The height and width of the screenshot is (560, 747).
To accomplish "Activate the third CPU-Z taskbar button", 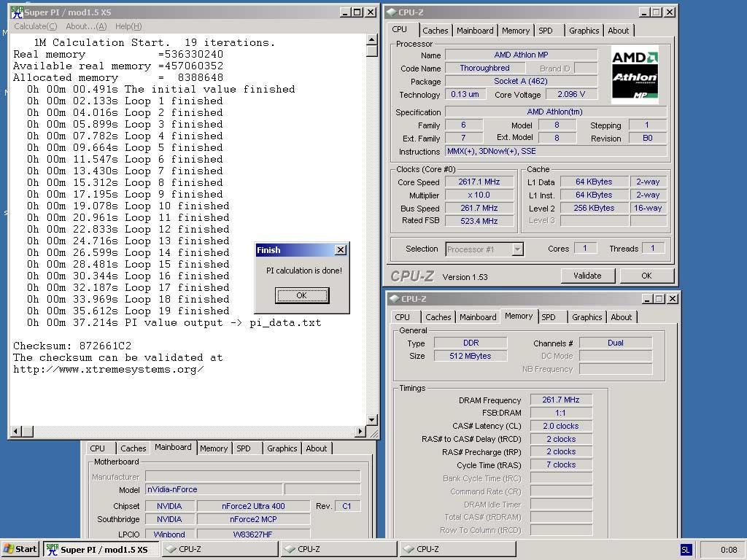I will click(x=458, y=549).
